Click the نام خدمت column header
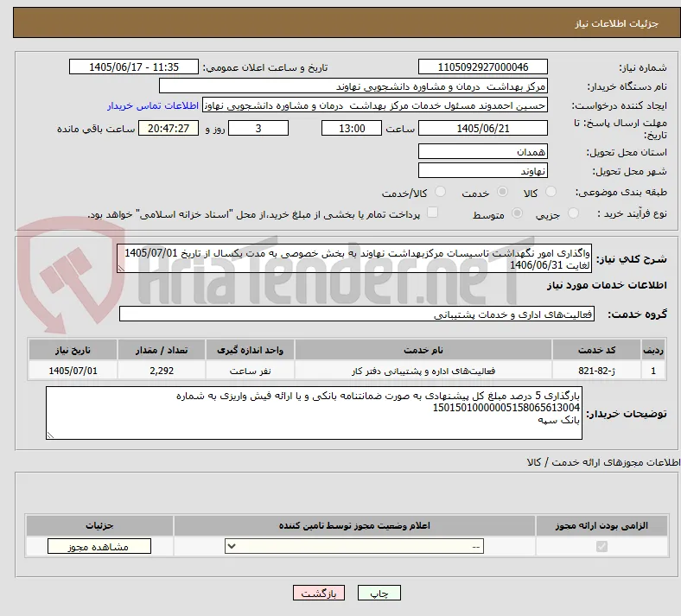The image size is (681, 616). pos(423,350)
